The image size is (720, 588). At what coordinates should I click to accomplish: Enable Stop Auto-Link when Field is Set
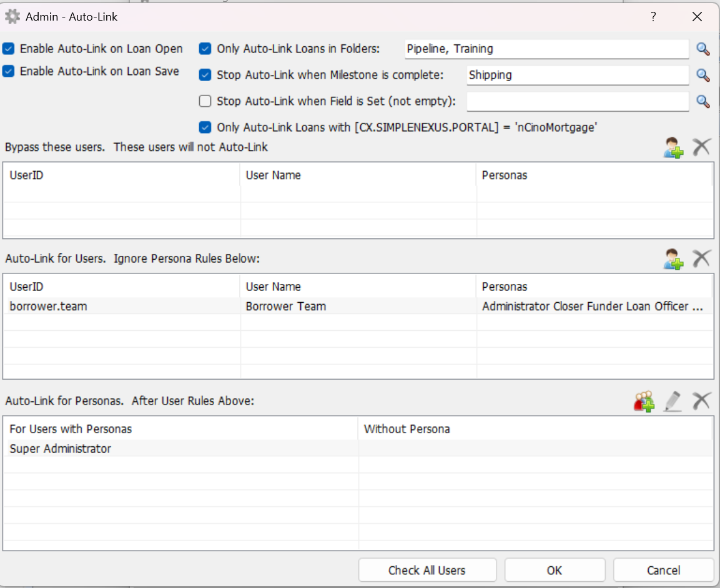click(205, 101)
